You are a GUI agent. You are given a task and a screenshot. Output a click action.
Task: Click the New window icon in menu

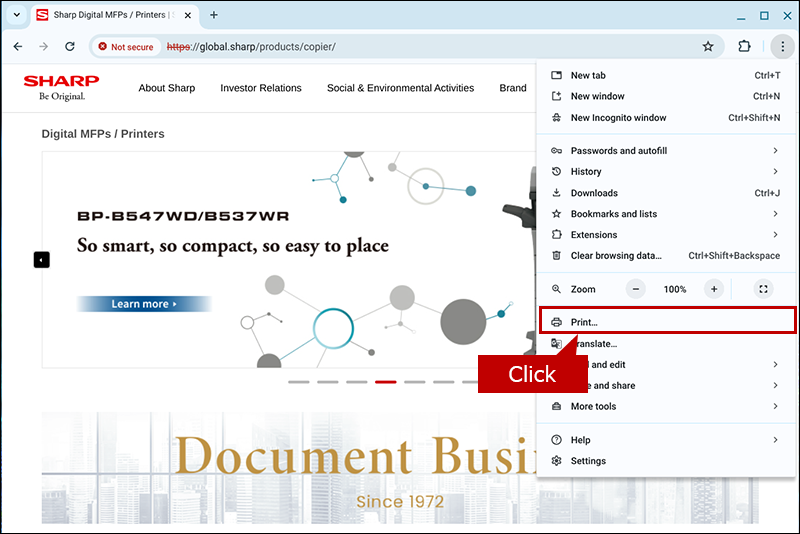[x=556, y=96]
